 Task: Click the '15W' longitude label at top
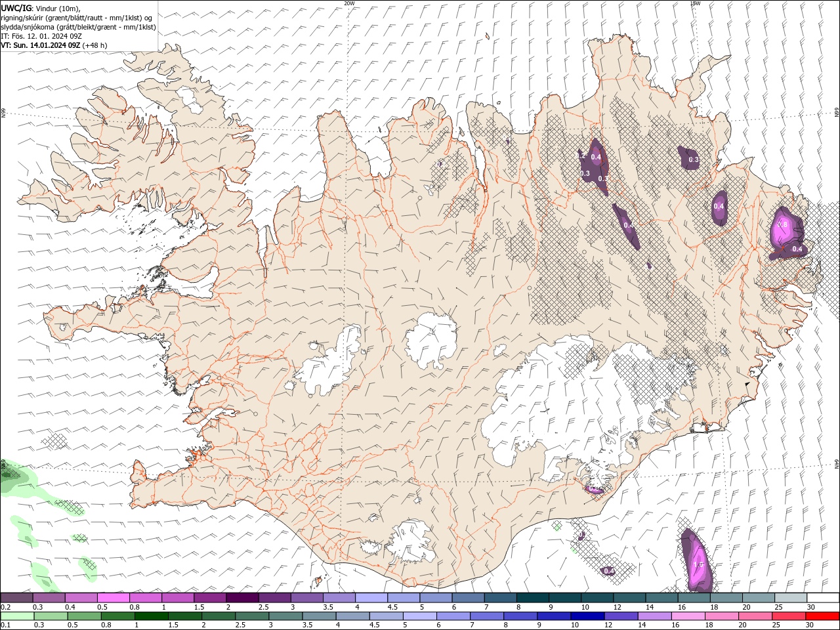pyautogui.click(x=695, y=3)
